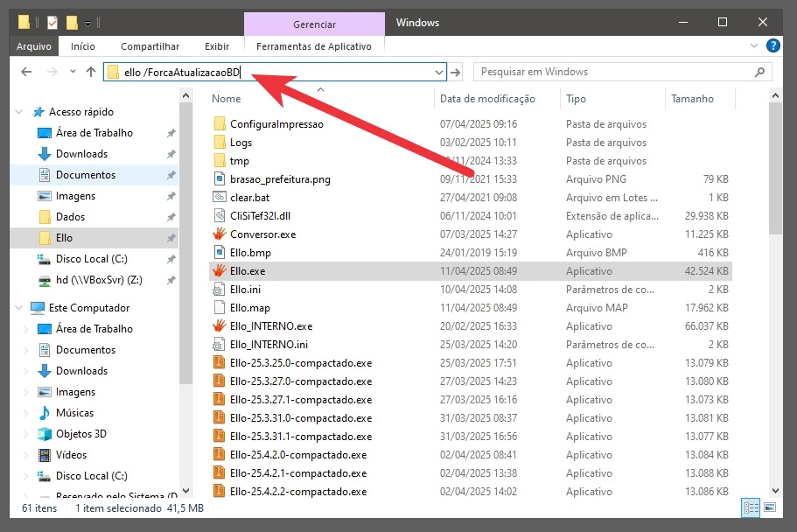797x532 pixels.
Task: Go back with the left arrow
Action: [26, 72]
